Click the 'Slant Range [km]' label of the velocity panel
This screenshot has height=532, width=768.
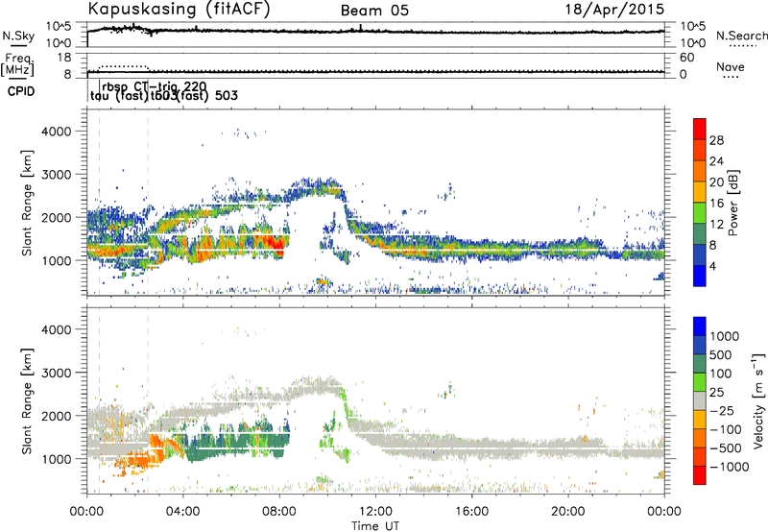point(27,400)
